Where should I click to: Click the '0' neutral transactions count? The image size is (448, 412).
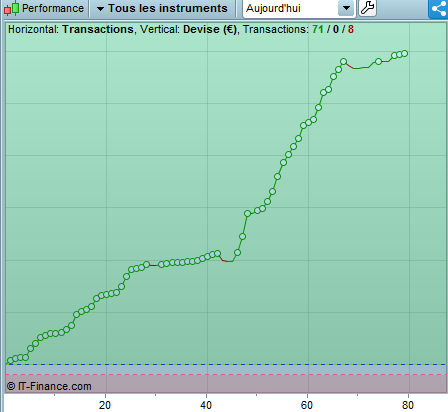[x=336, y=29]
